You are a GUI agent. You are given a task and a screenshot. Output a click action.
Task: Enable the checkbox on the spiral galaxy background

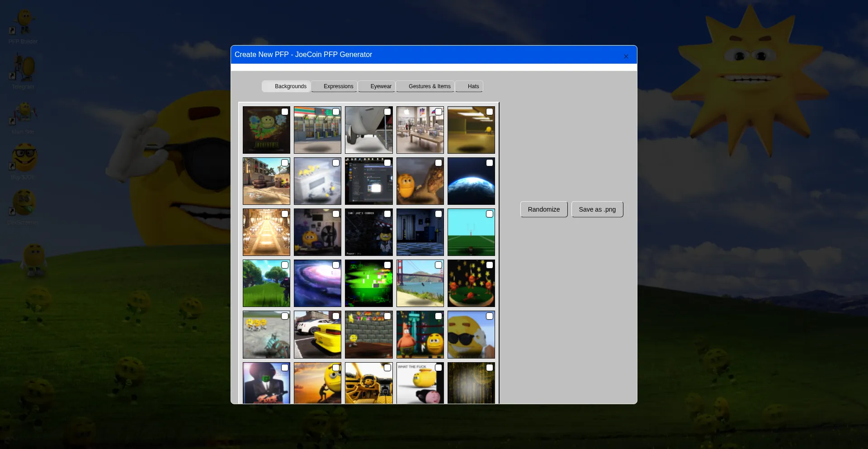tap(335, 265)
